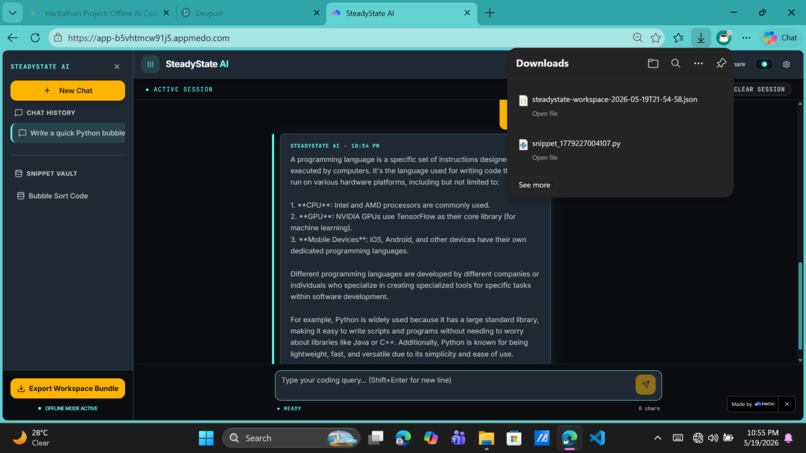Viewport: 806px width, 453px height.
Task: Click the steadystate-workspace json file name
Action: point(614,99)
